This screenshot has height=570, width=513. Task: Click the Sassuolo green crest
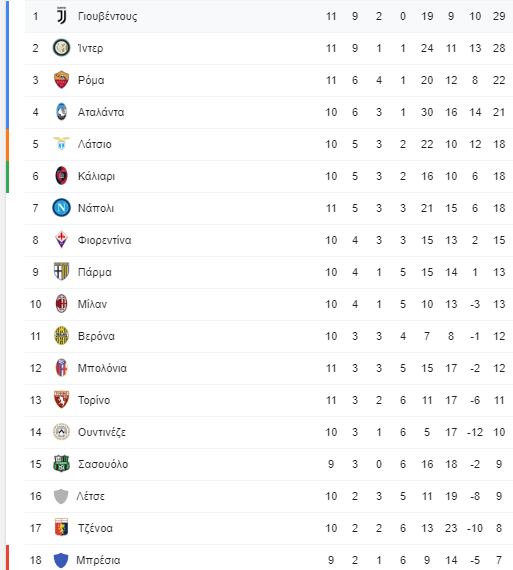tap(61, 464)
